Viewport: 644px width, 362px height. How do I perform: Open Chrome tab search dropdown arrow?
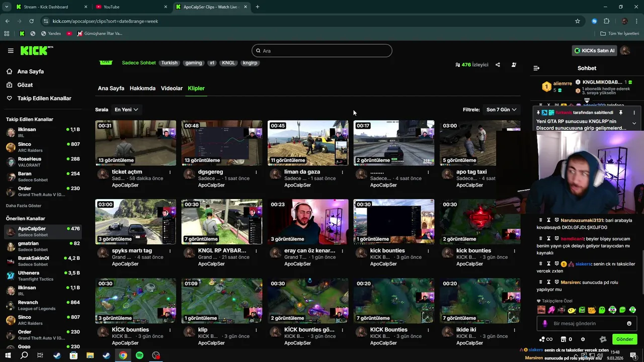tap(7, 7)
